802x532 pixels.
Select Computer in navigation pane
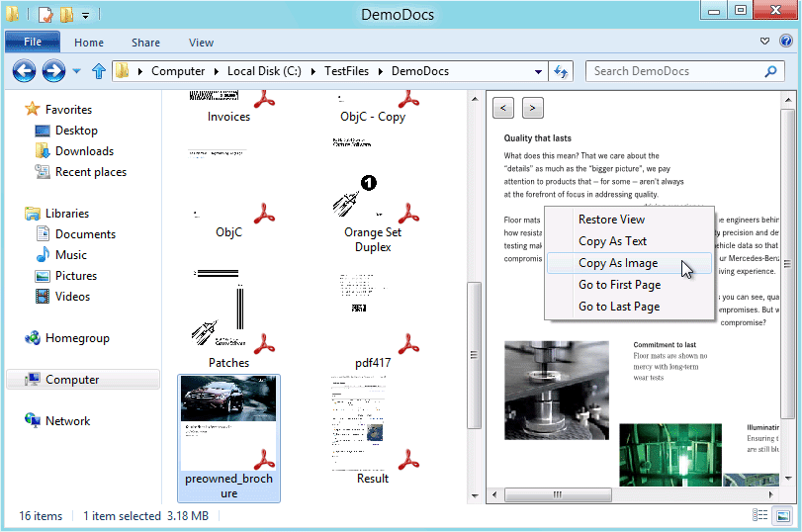(x=83, y=380)
